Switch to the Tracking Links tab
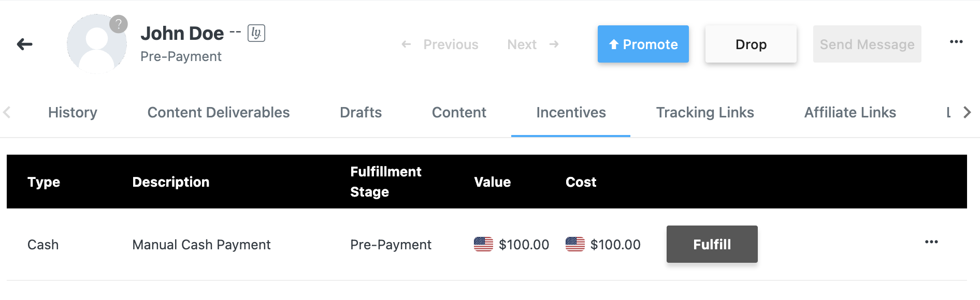980x300 pixels. (x=704, y=112)
